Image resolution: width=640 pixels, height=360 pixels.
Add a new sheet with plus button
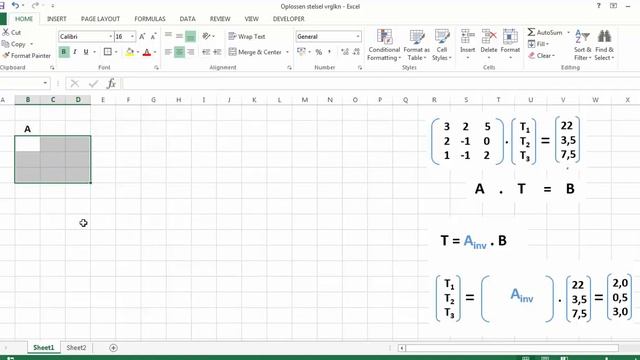coord(113,348)
